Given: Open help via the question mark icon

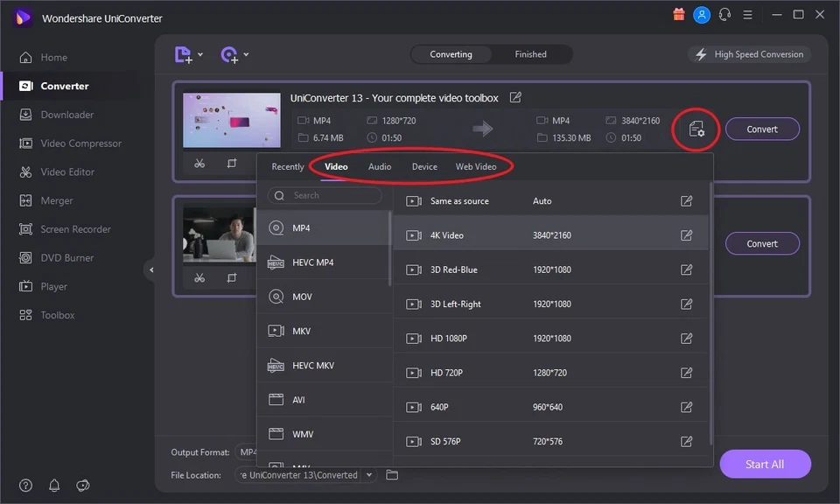Looking at the screenshot, I should pos(24,485).
